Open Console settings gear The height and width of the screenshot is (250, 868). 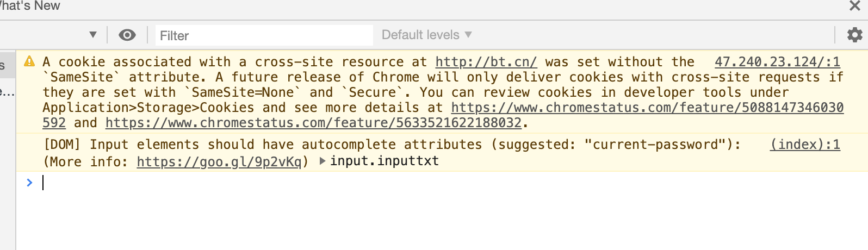click(x=854, y=35)
